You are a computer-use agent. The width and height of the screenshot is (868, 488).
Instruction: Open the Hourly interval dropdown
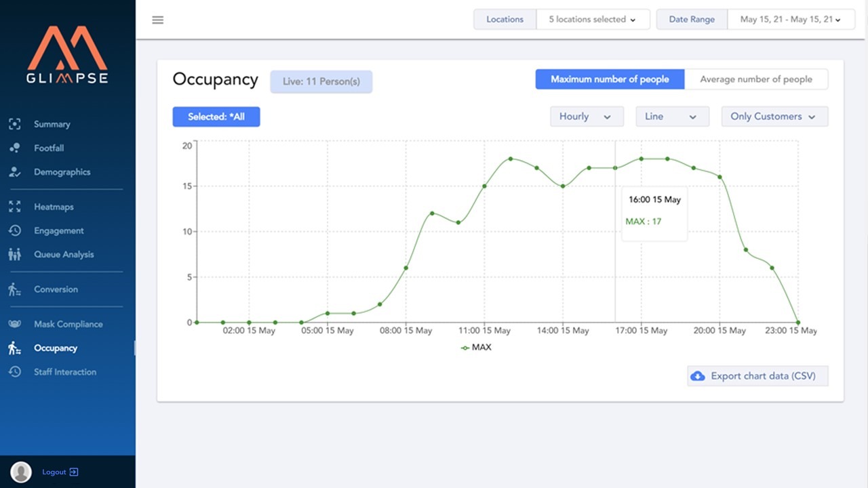pos(586,116)
